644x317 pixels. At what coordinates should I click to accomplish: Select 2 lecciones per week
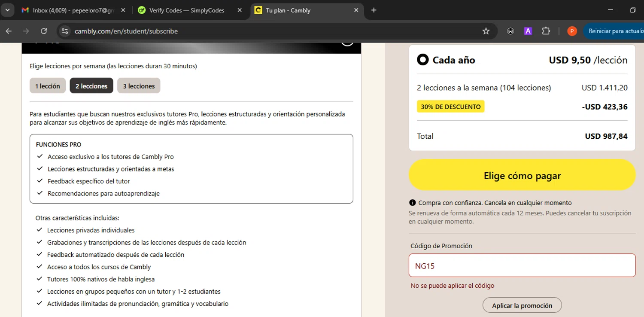91,86
